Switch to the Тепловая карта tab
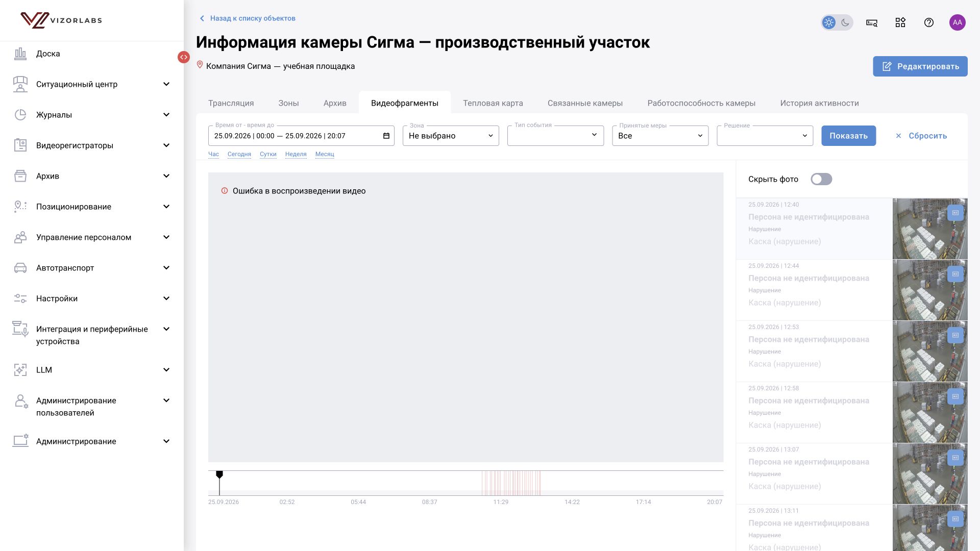This screenshot has width=980, height=551. 493,103
